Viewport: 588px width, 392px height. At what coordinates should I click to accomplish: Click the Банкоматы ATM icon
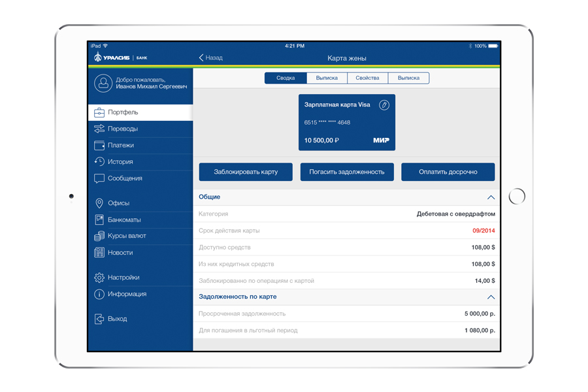pyautogui.click(x=99, y=220)
